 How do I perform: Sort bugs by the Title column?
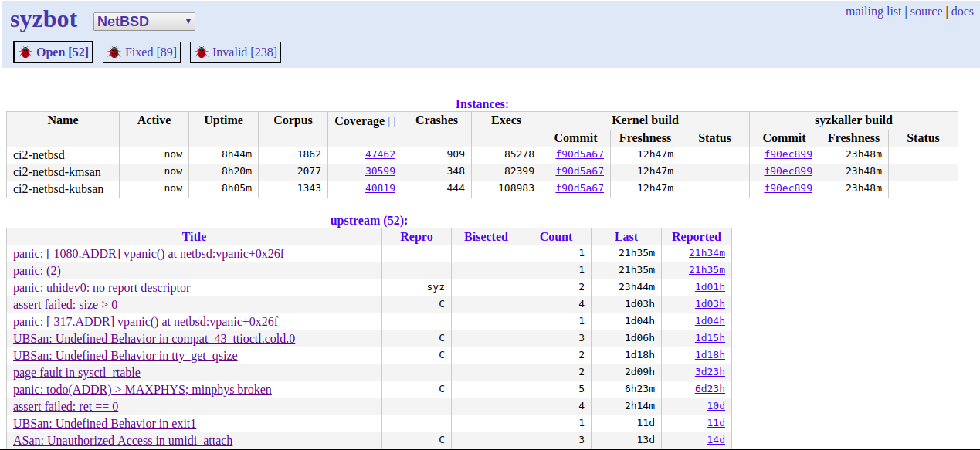click(x=194, y=237)
